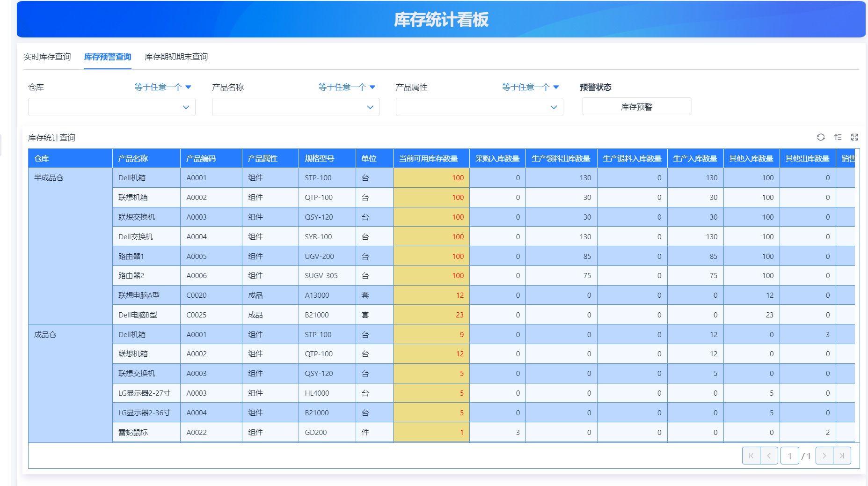Go to last page in pagination
Viewport: 868px width, 486px height.
point(842,456)
